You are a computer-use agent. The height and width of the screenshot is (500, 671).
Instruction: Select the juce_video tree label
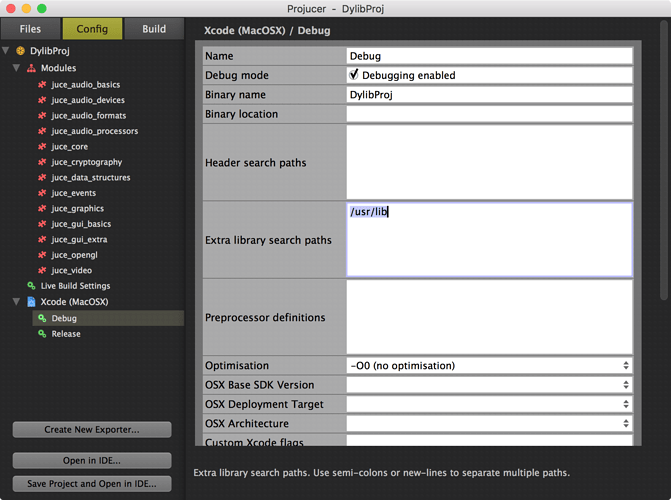(x=71, y=270)
